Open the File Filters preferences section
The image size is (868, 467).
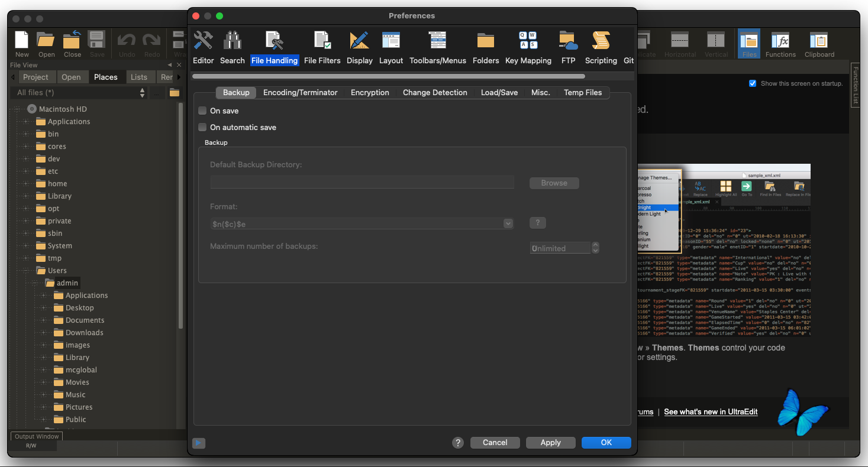tap(322, 47)
